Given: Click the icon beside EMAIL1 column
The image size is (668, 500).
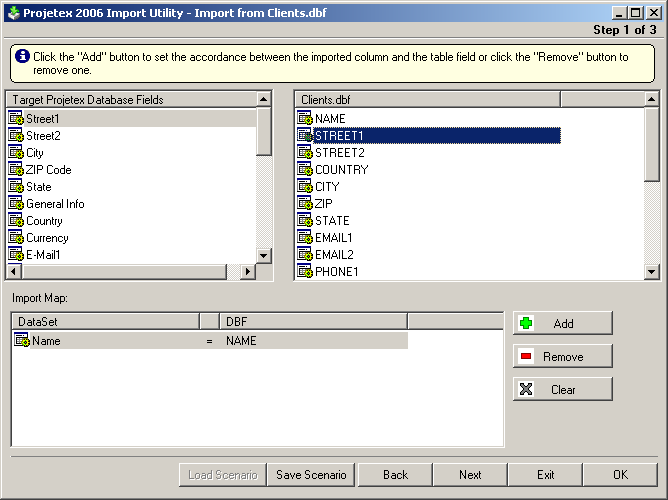Looking at the screenshot, I should [x=305, y=238].
